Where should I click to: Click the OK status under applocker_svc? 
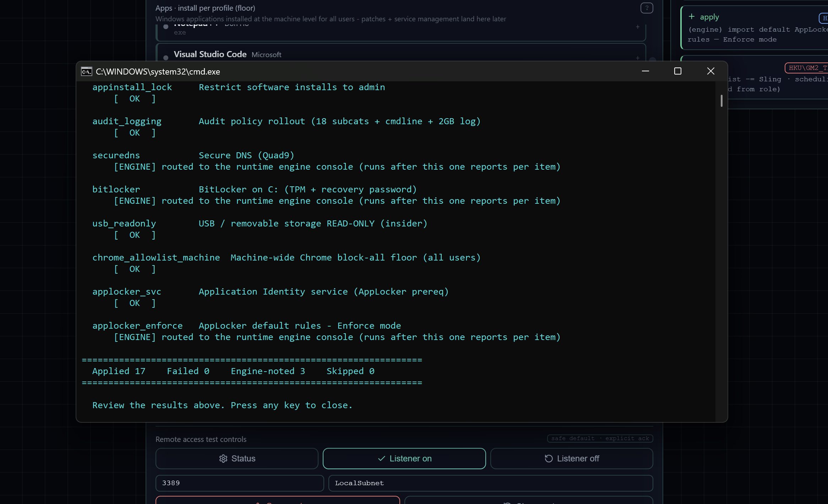135,303
